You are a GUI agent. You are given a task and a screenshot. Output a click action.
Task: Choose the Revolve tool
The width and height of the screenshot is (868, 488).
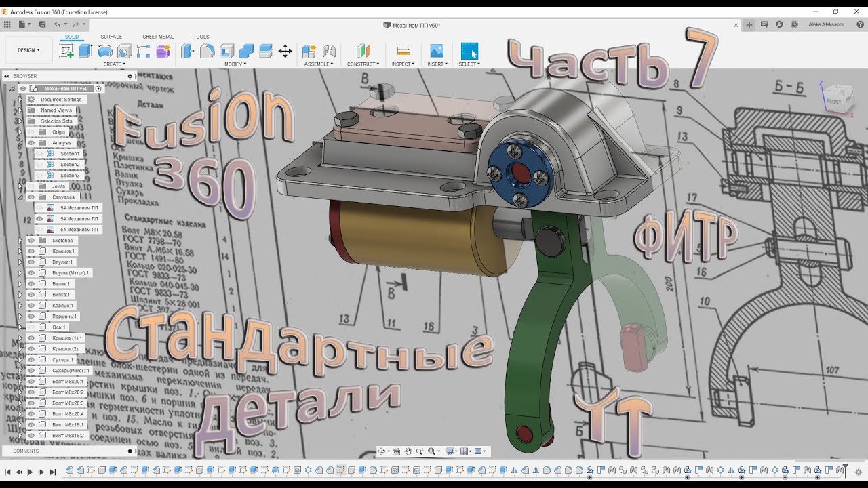[105, 51]
